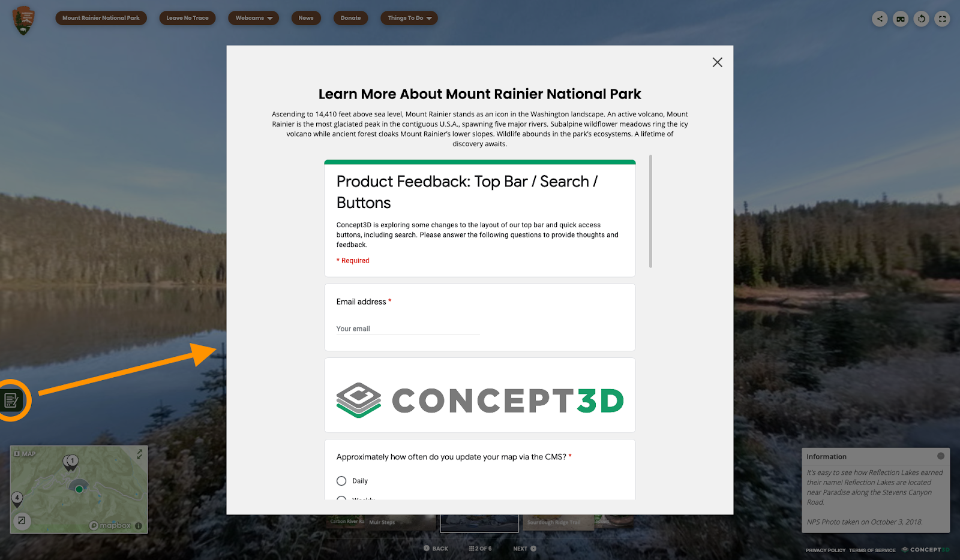
Task: Show Mapbox attribution info
Action: 139,526
